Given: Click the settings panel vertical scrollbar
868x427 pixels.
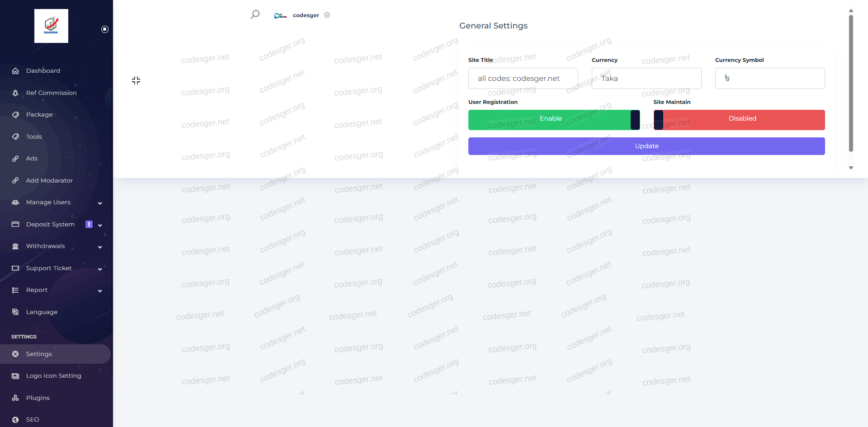Looking at the screenshot, I should (851, 84).
